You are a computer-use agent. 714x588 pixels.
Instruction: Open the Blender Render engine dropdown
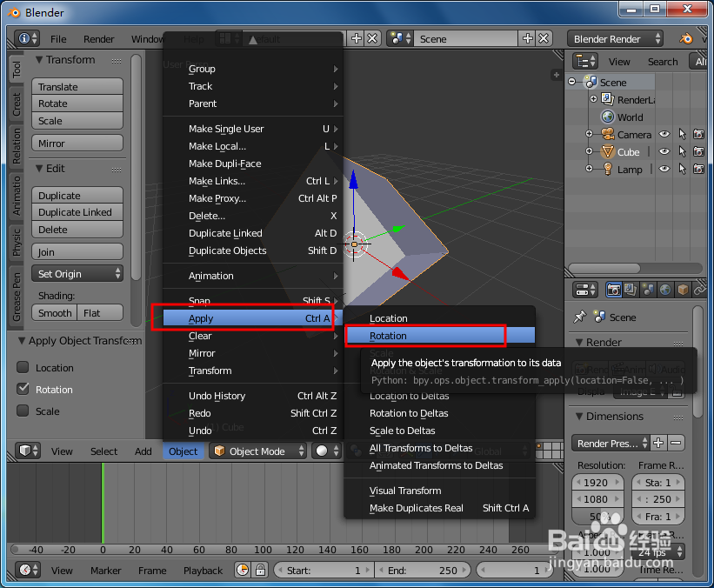point(615,39)
